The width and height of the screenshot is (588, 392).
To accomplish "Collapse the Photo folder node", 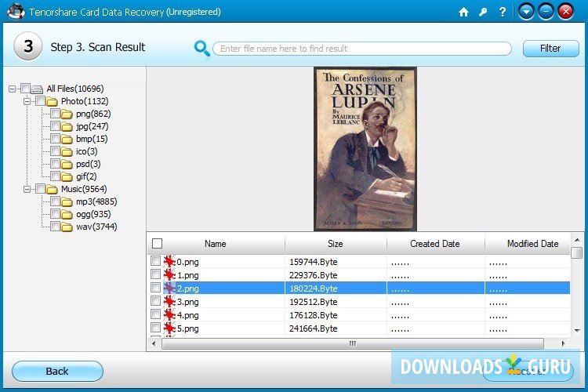I will pyautogui.click(x=27, y=101).
